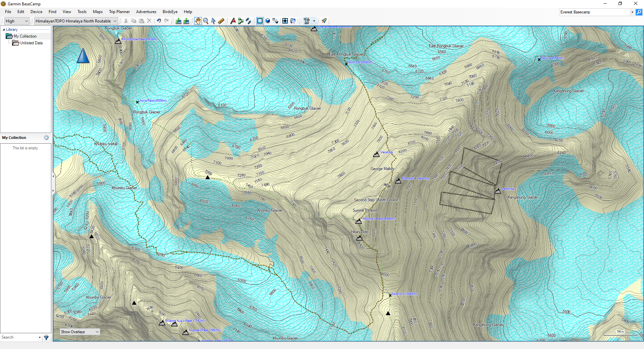Open the library search dropdown arrow
This screenshot has width=644, height=349.
[40, 337]
